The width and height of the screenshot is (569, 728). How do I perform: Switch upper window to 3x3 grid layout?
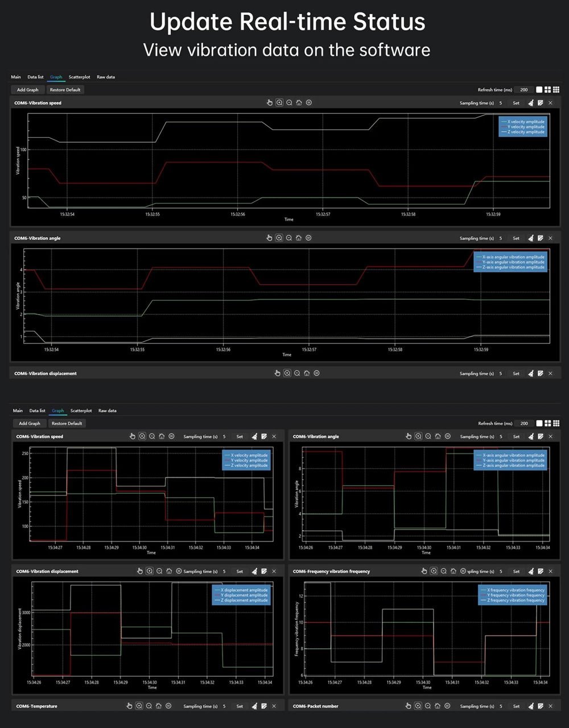pyautogui.click(x=556, y=90)
